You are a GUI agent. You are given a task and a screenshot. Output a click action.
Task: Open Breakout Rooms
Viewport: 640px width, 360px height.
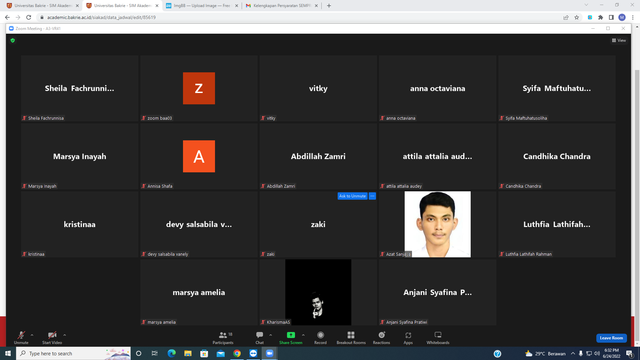pyautogui.click(x=351, y=338)
